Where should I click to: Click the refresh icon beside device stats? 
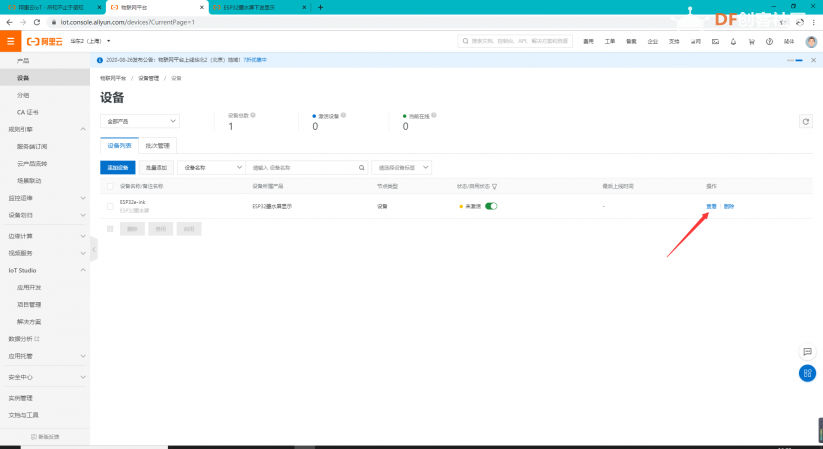tap(806, 122)
